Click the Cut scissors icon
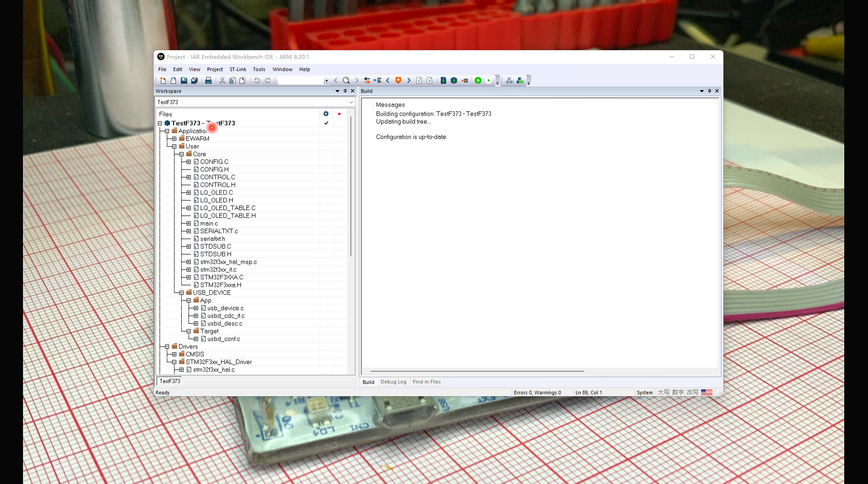Screen dimensions: 868x484 (222, 81)
